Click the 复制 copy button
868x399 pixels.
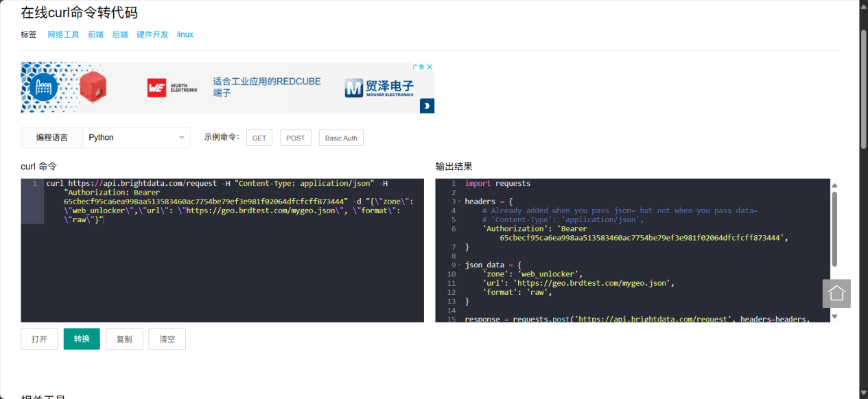124,339
